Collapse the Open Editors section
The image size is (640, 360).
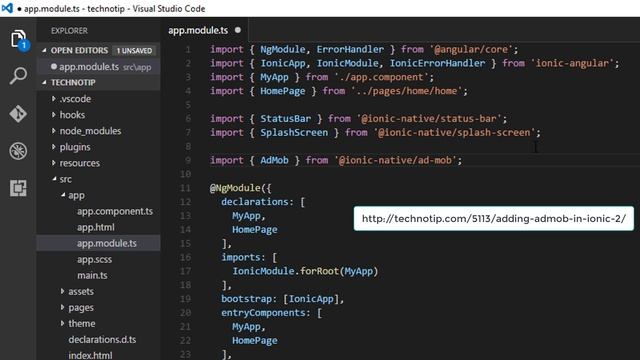(x=44, y=50)
